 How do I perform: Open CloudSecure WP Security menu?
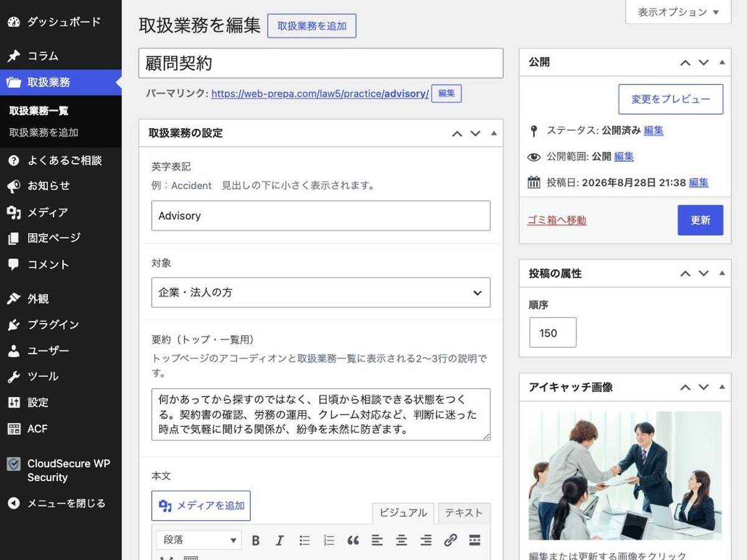[61, 471]
